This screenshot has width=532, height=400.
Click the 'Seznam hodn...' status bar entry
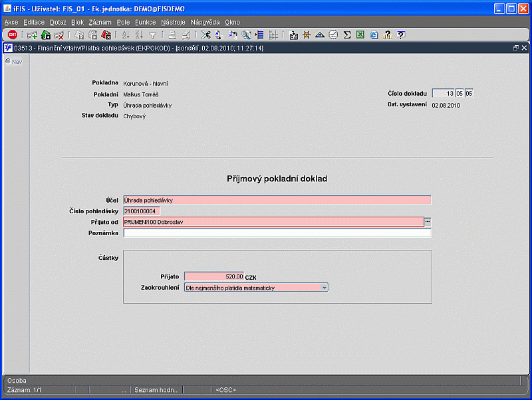click(x=156, y=390)
